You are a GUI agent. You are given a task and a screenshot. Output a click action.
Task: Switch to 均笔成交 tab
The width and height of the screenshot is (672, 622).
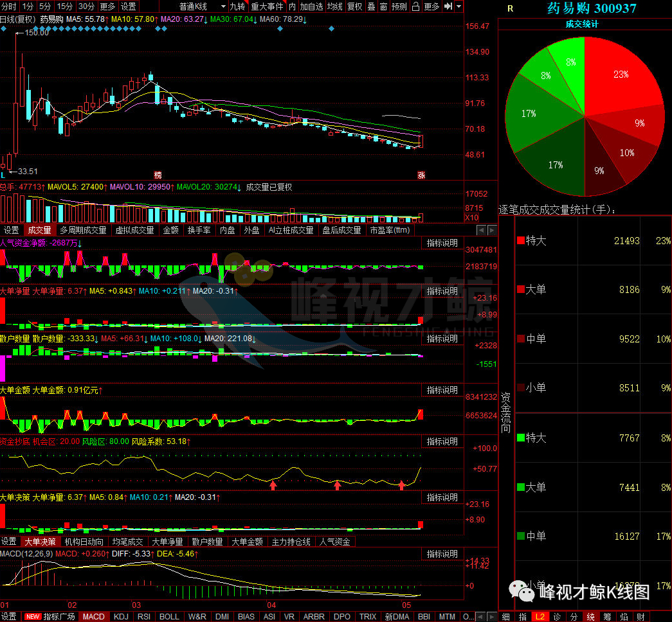(127, 542)
